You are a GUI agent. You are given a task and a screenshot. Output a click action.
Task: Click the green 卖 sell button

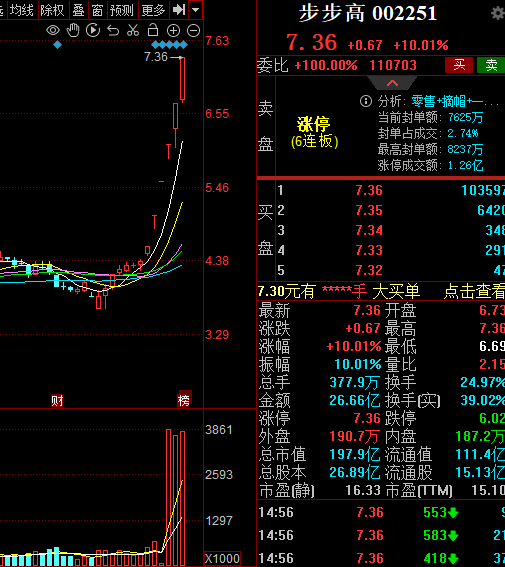click(491, 65)
